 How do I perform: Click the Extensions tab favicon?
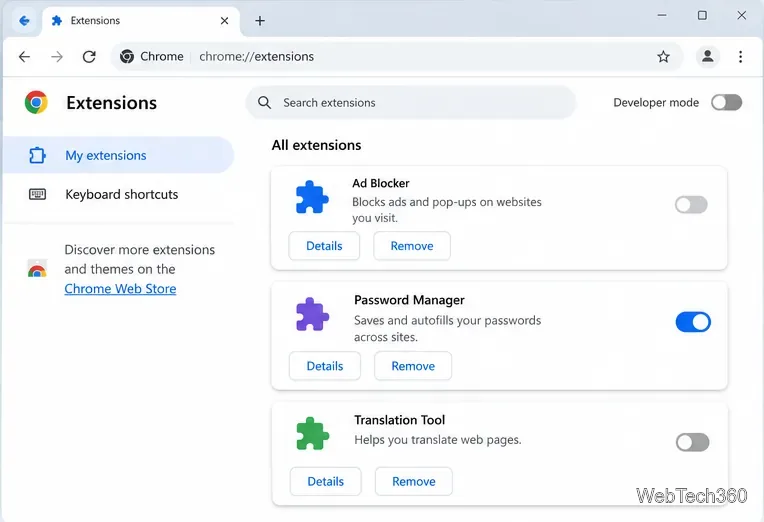pos(57,20)
